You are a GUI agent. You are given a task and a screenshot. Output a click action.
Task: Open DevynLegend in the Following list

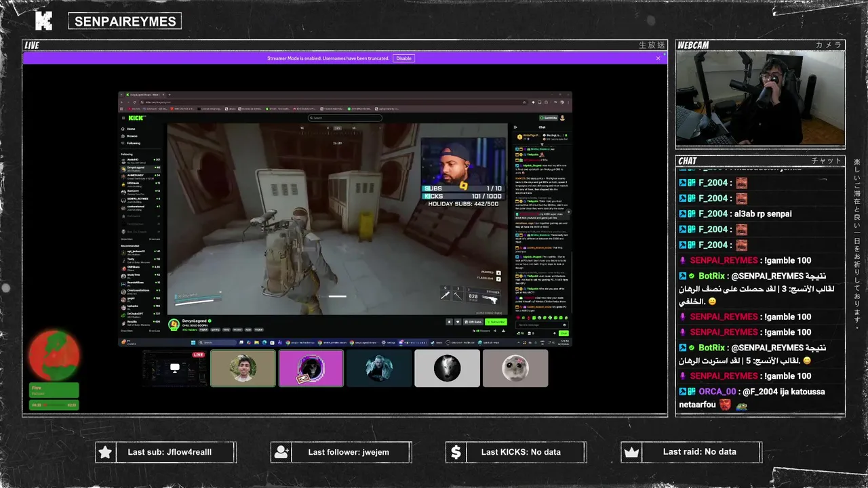[x=140, y=169]
